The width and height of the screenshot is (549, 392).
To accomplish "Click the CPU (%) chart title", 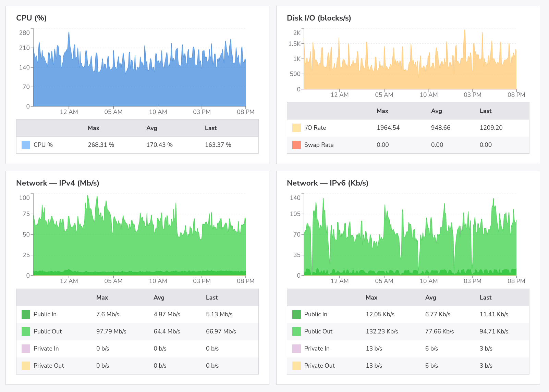I will point(31,18).
